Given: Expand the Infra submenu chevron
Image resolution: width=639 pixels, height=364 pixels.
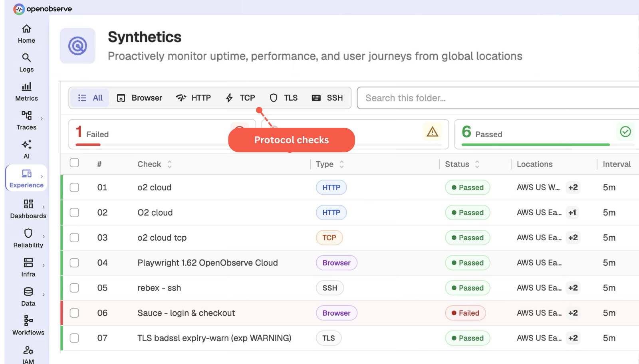Looking at the screenshot, I should pos(44,265).
